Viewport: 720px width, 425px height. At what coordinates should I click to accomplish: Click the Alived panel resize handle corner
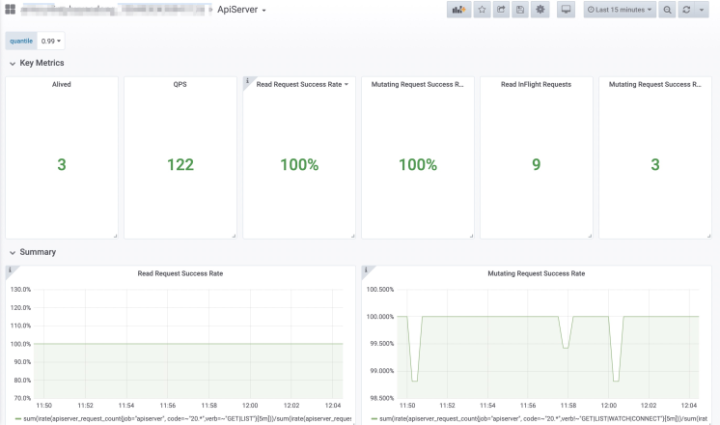click(115, 236)
